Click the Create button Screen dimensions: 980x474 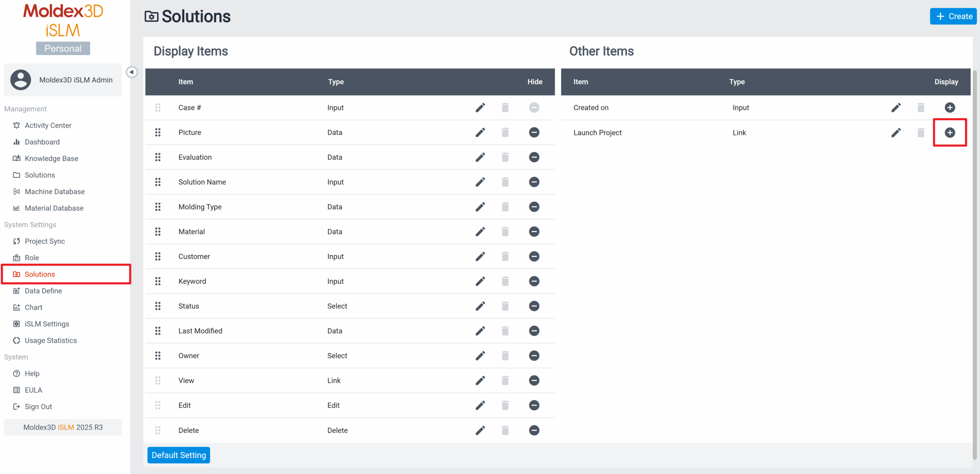click(954, 16)
